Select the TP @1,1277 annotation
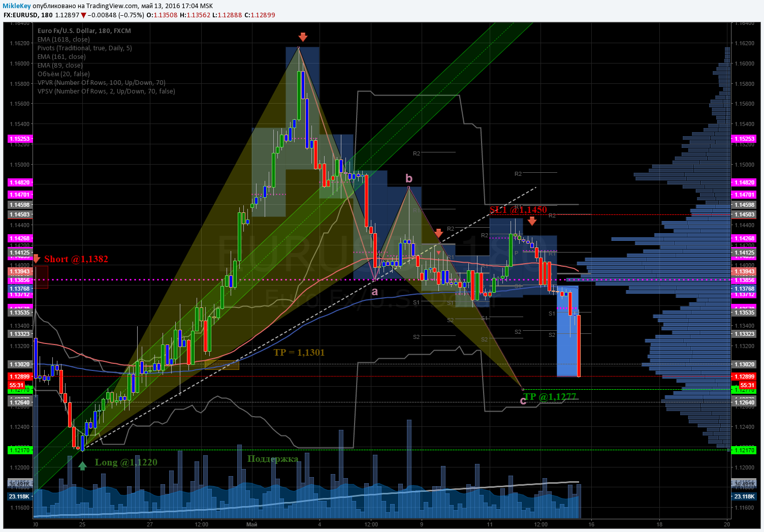This screenshot has height=532, width=764. 550,397
